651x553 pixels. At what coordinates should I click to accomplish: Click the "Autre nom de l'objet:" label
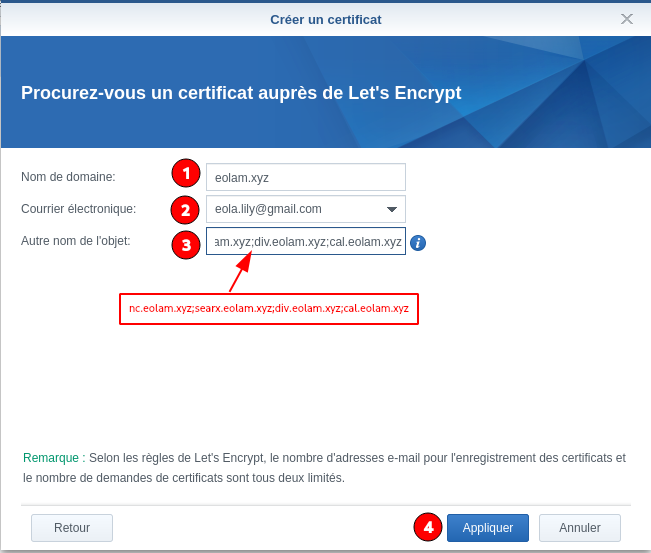tap(76, 241)
